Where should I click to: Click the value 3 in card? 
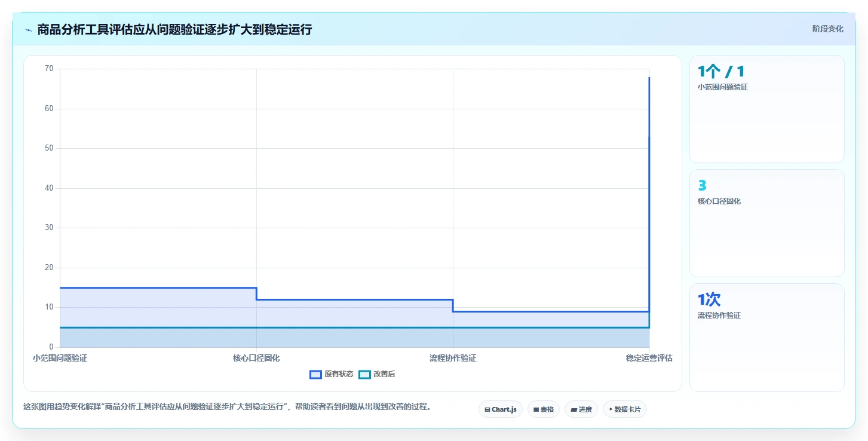point(702,186)
